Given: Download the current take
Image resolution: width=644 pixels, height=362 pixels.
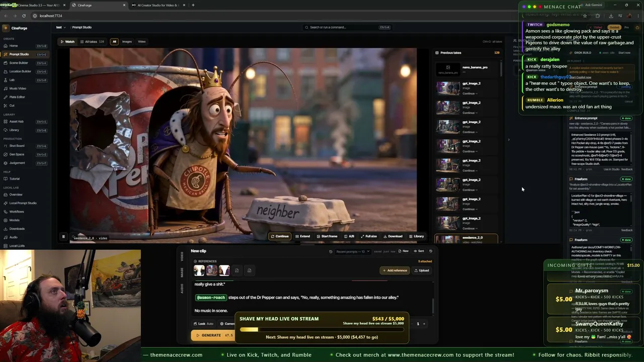Looking at the screenshot, I should click(393, 236).
